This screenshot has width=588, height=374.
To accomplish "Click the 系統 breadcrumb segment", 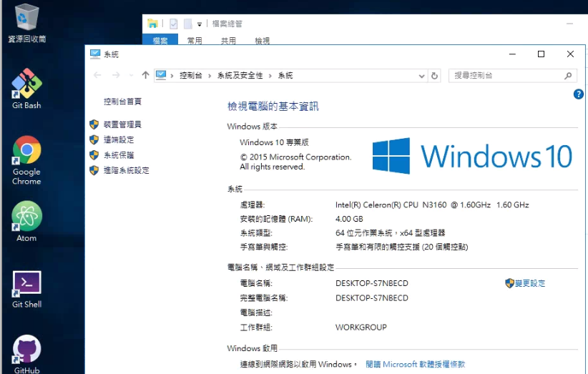I will point(285,76).
